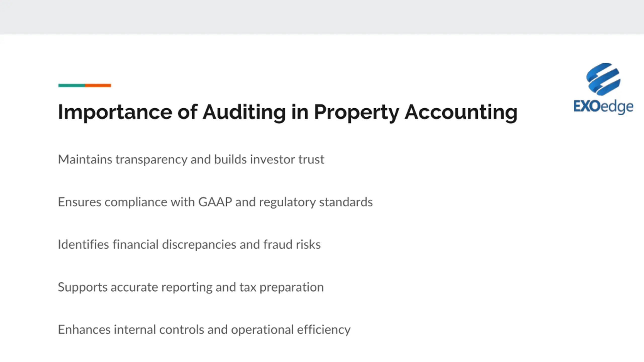Click the EXOedge wordmark text under logo

point(603,107)
